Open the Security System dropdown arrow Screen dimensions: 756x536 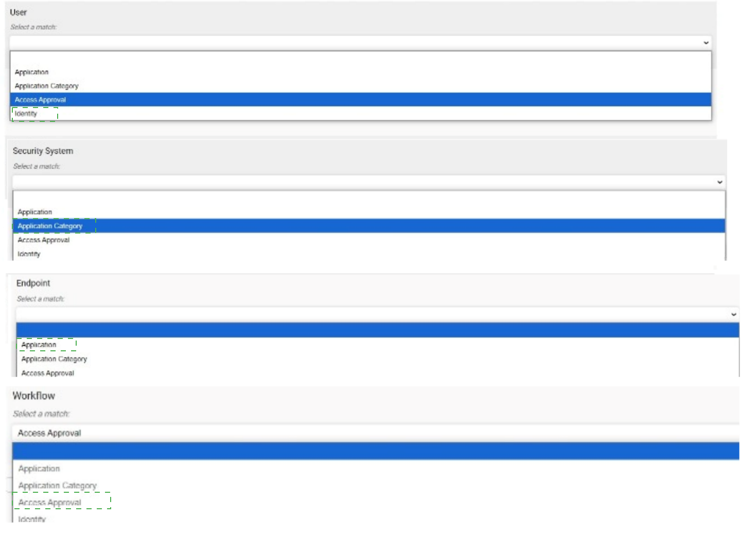click(x=719, y=182)
